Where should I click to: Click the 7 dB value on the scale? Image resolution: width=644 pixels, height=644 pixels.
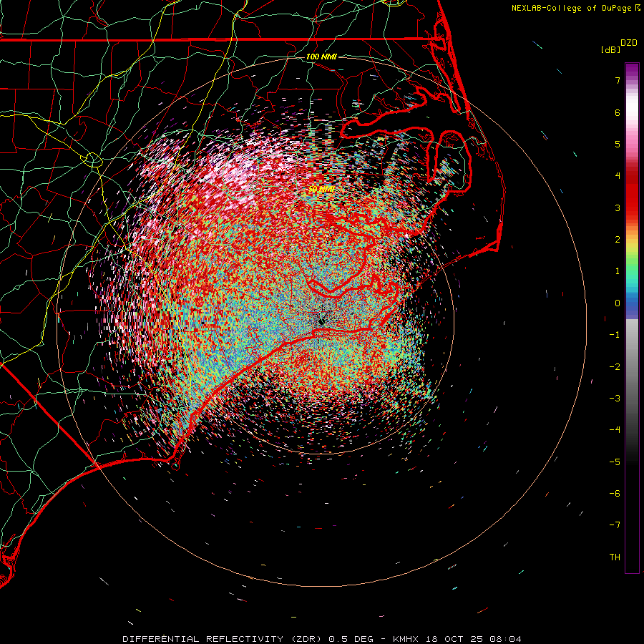618,80
